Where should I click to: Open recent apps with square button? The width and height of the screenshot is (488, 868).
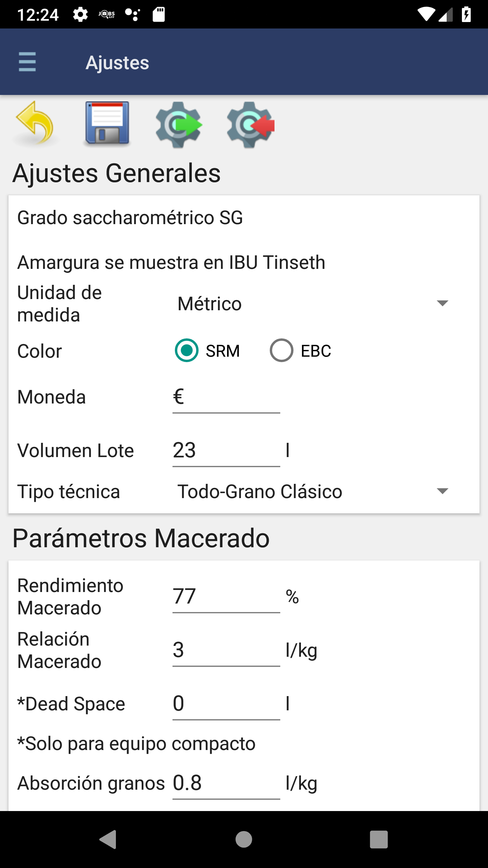pyautogui.click(x=379, y=840)
